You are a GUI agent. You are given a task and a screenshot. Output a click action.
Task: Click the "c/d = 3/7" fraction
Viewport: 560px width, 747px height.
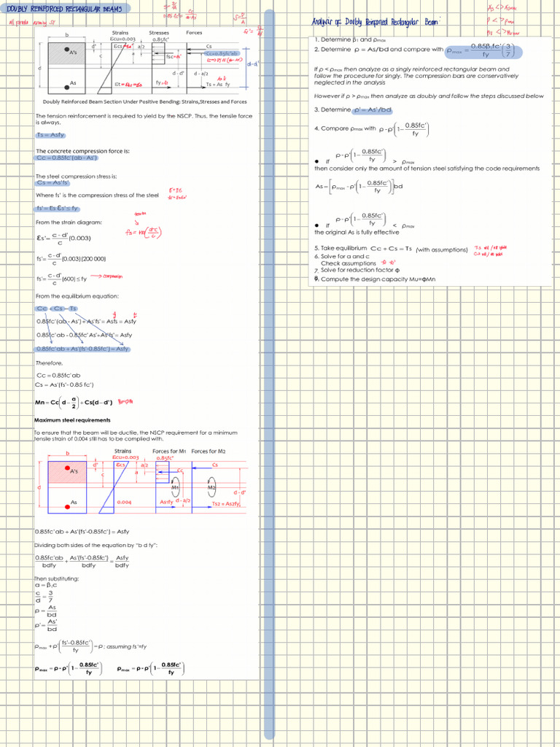tap(44, 597)
